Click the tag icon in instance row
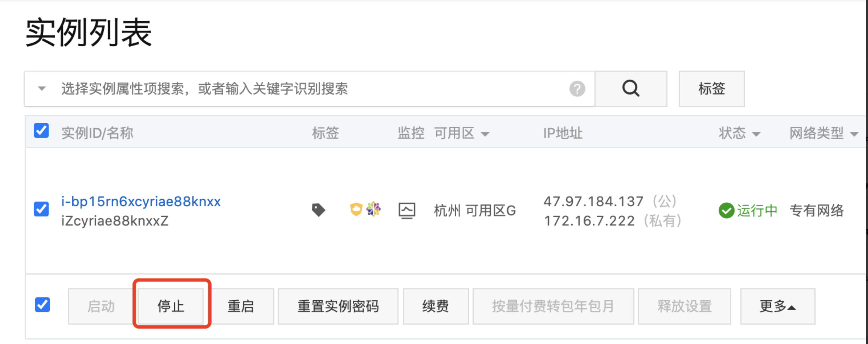Viewport: 868px width, 344px height. (318, 210)
